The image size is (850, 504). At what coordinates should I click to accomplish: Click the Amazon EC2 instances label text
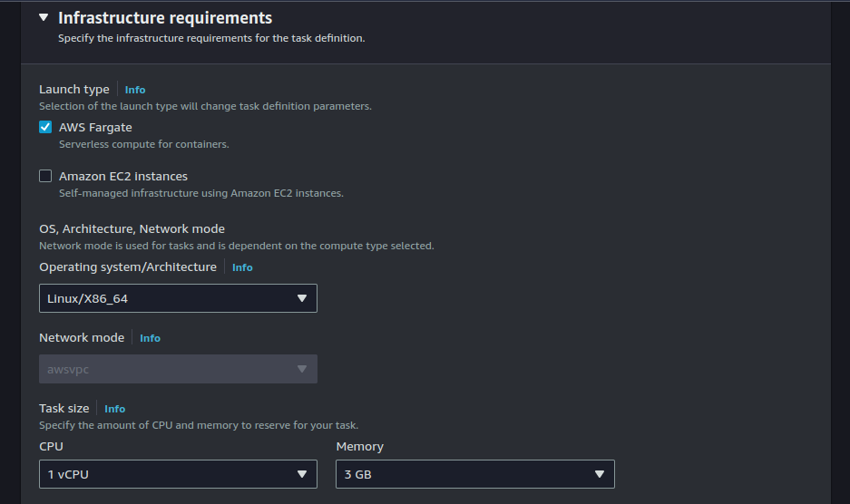click(x=123, y=176)
